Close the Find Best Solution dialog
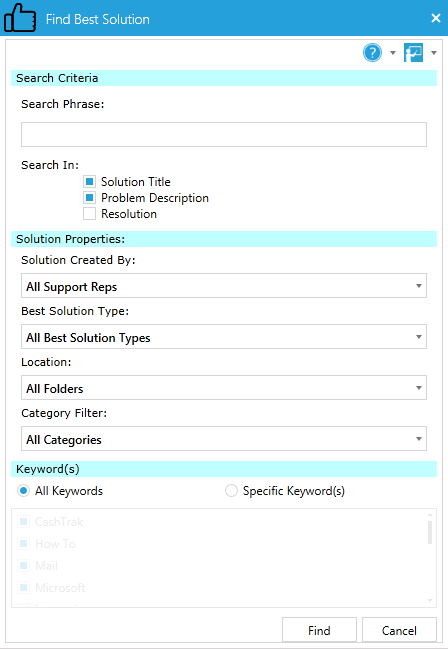This screenshot has width=448, height=649. pos(436,18)
